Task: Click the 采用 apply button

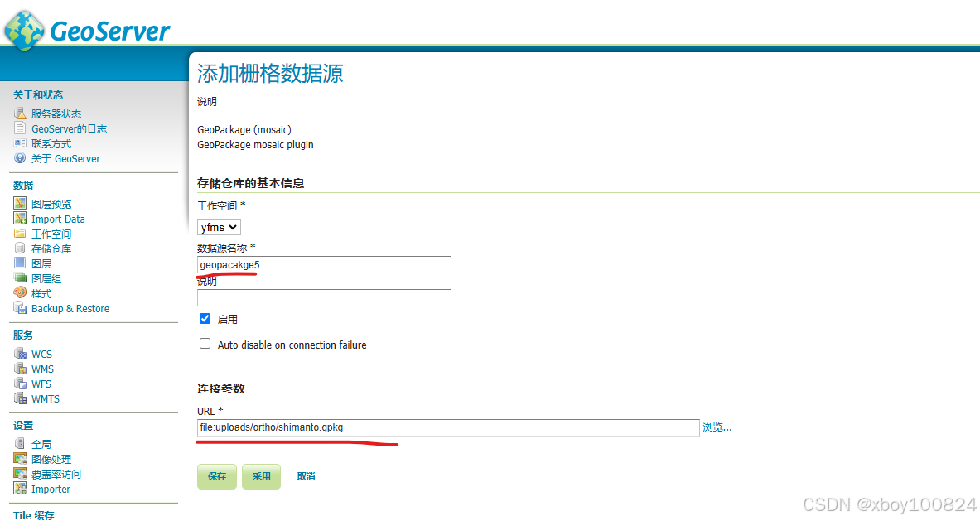Action: coord(261,476)
